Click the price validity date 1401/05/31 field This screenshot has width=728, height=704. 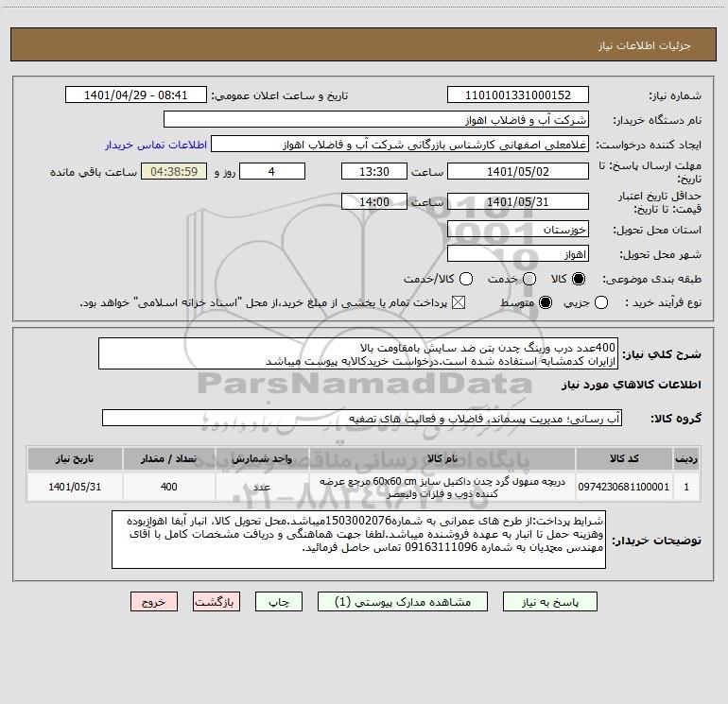tap(518, 201)
